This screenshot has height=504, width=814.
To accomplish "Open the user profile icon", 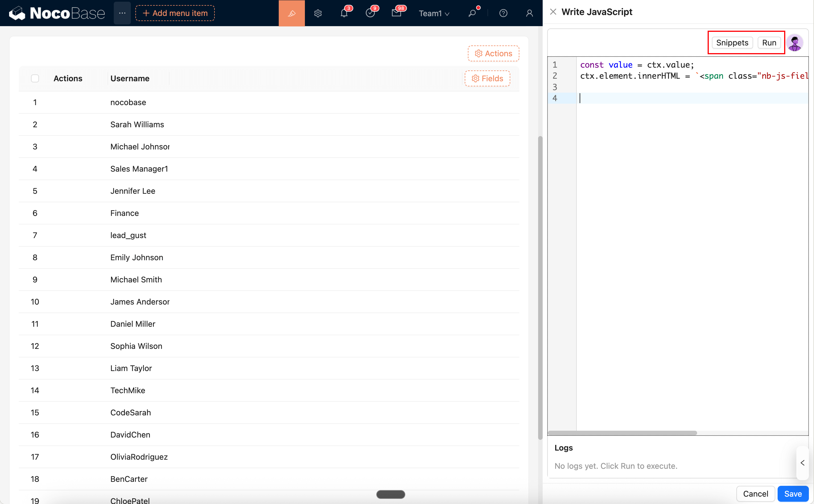I will (529, 13).
